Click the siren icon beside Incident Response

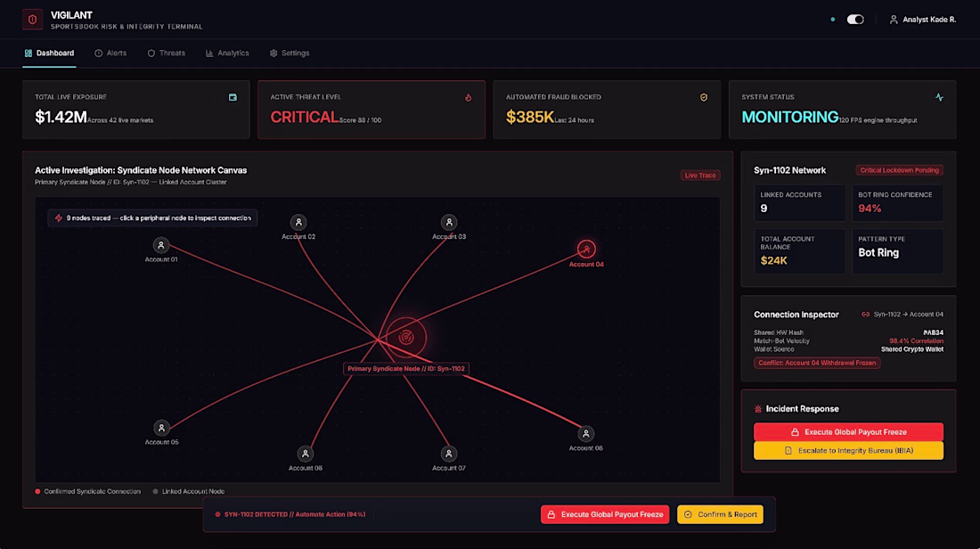coord(758,409)
